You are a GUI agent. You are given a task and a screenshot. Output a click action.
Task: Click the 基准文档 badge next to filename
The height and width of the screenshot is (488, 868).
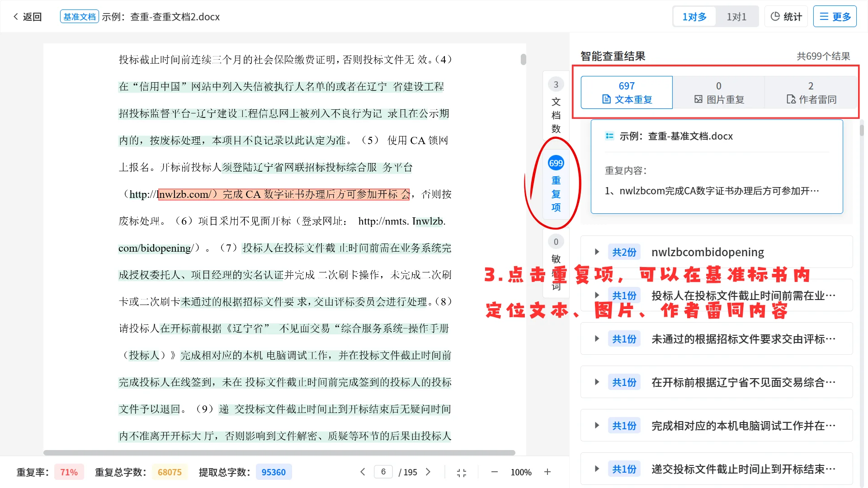(80, 16)
